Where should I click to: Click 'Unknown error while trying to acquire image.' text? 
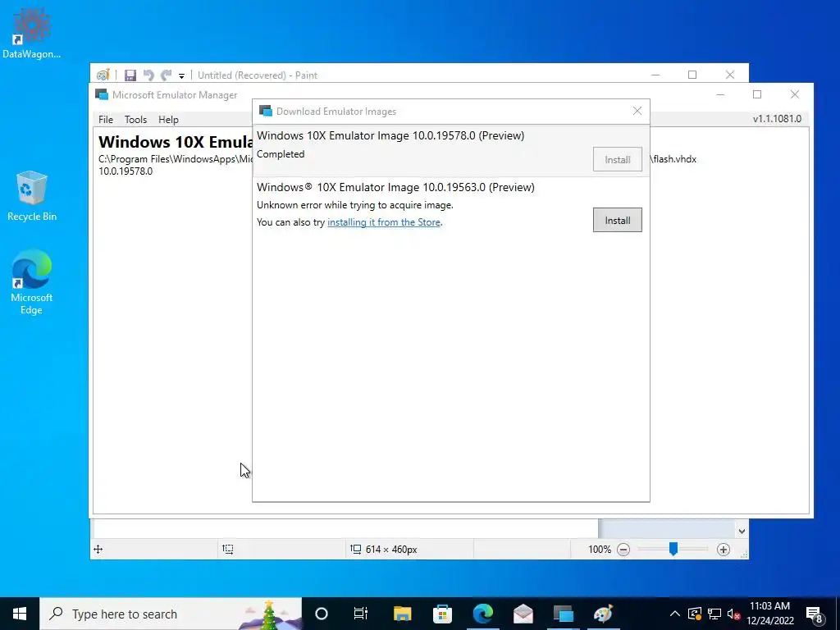point(354,205)
